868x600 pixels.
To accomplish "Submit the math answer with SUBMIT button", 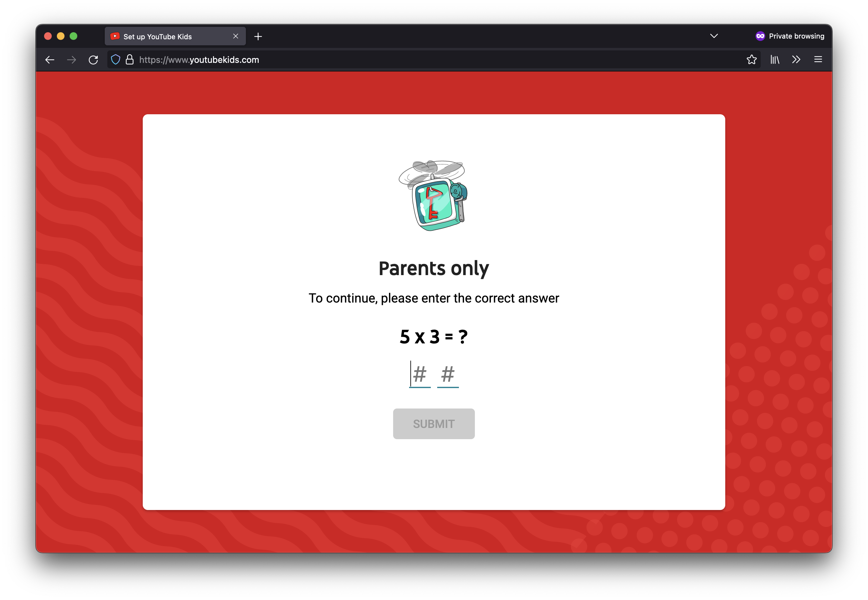I will tap(433, 423).
